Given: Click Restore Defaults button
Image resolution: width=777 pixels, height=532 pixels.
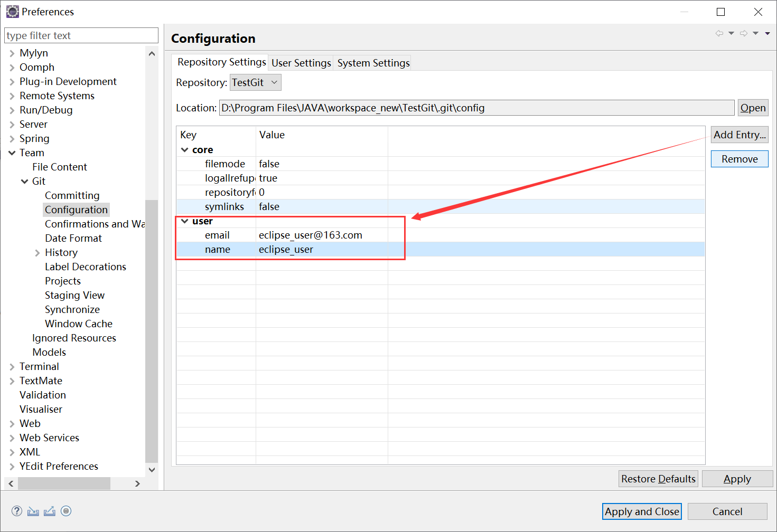Looking at the screenshot, I should pos(658,479).
